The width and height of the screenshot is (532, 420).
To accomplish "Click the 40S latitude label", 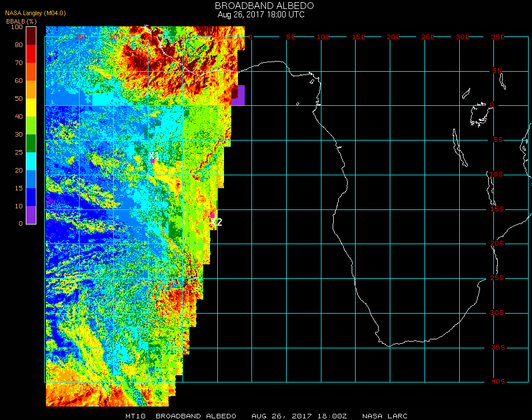I will [498, 382].
